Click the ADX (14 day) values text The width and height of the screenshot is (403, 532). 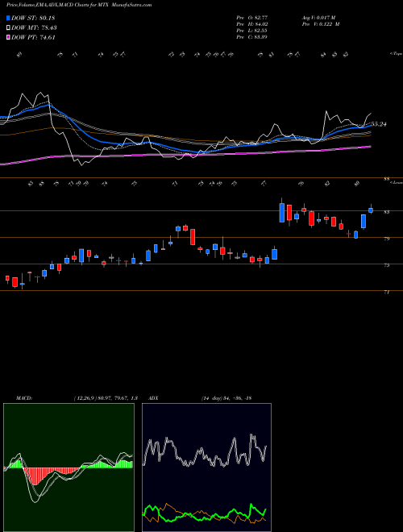coord(226,398)
